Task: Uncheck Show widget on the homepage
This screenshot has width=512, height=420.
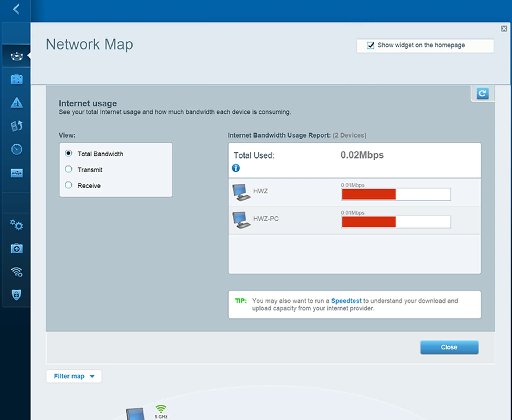Action: [370, 45]
